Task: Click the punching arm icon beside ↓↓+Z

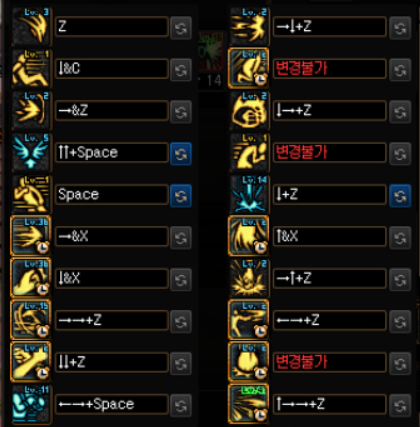Action: pos(31,362)
